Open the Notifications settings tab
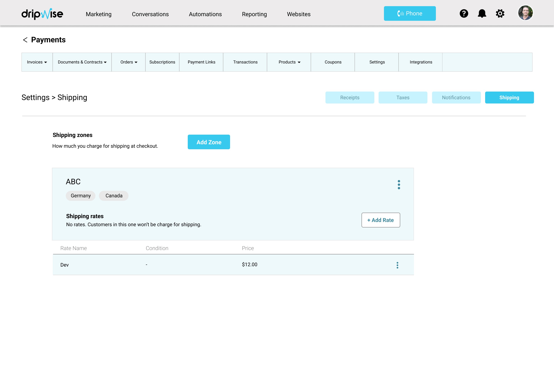554x392 pixels. [456, 98]
